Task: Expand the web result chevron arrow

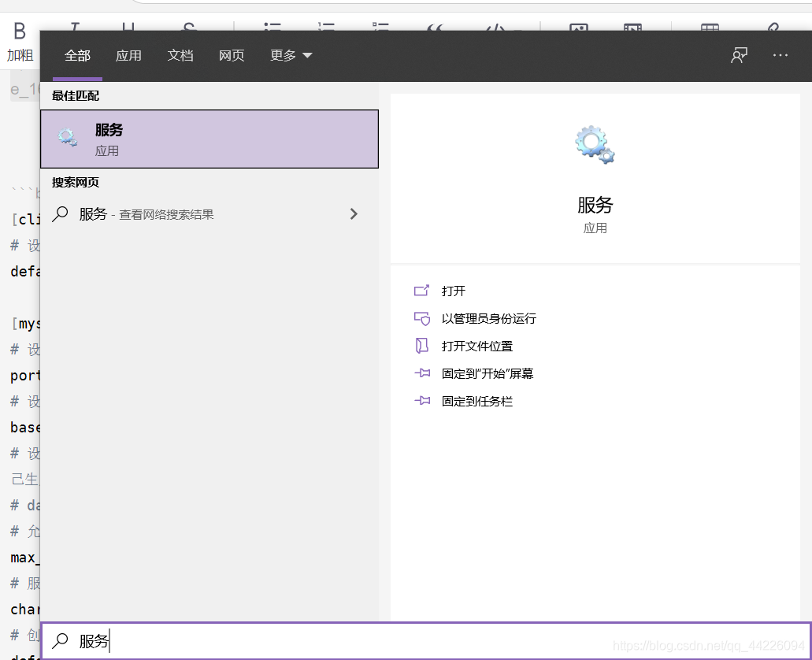Action: [x=354, y=214]
